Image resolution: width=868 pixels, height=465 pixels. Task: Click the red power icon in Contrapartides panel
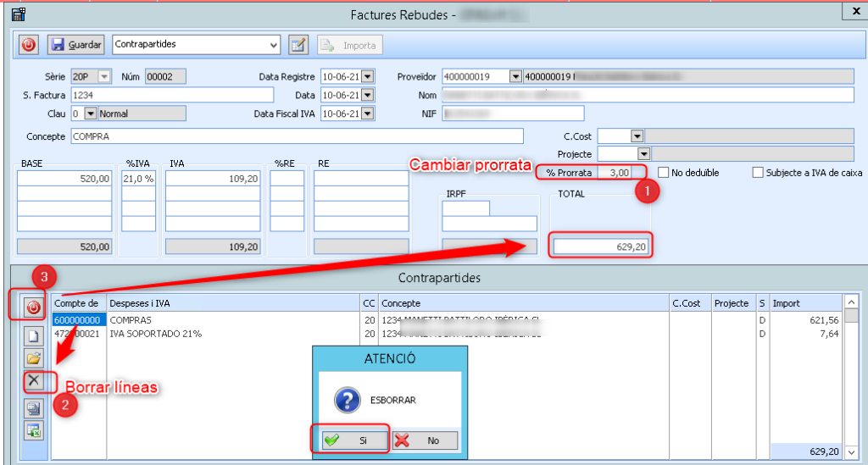point(35,307)
